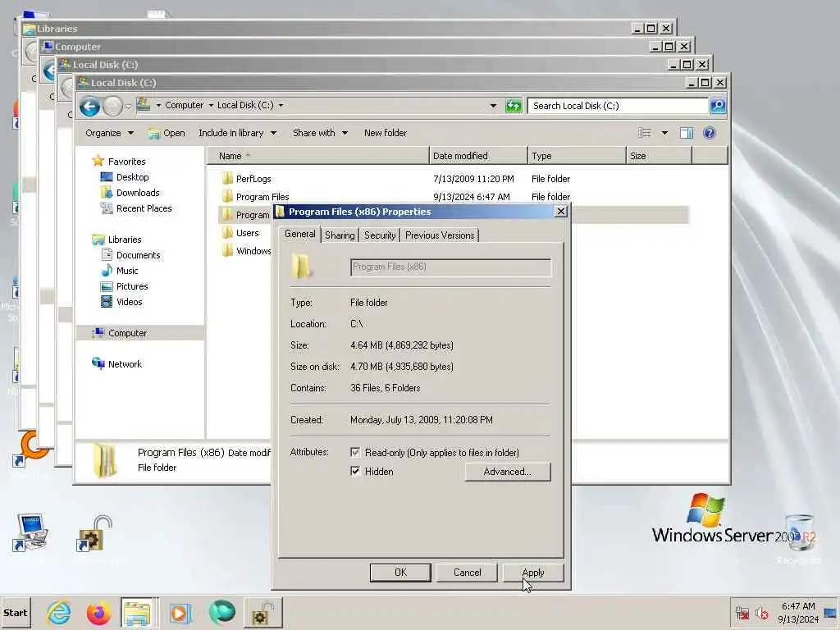Expand the Include in library dropdown
This screenshot has height=630, width=840.
point(237,133)
